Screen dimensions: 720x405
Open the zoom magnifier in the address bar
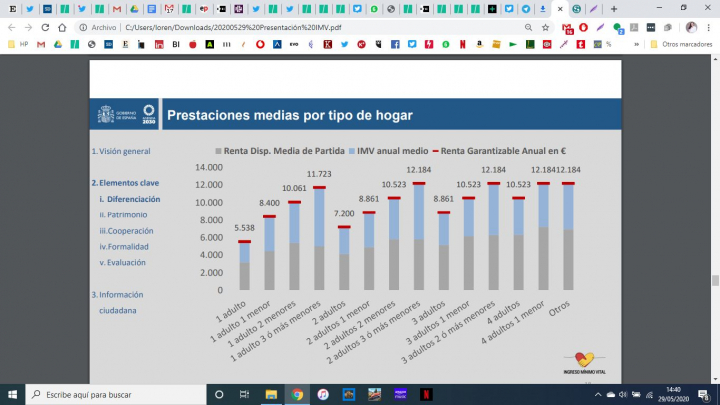click(531, 28)
